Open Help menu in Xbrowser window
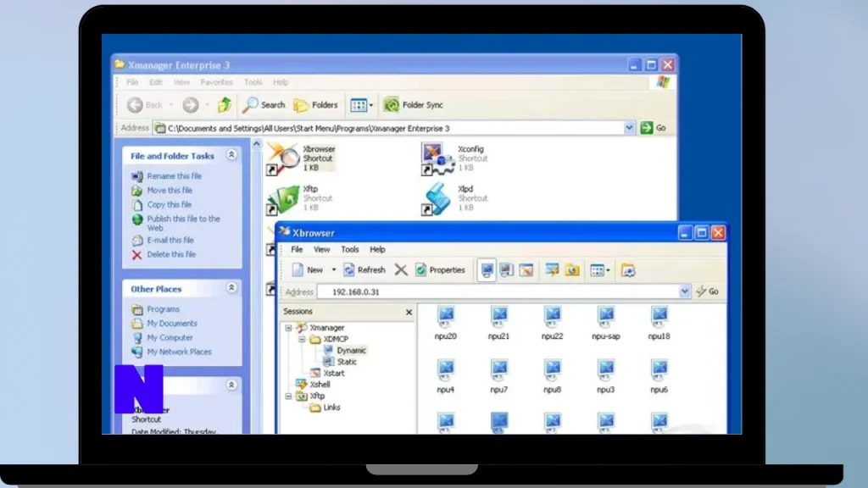The height and width of the screenshot is (488, 868). click(x=377, y=250)
